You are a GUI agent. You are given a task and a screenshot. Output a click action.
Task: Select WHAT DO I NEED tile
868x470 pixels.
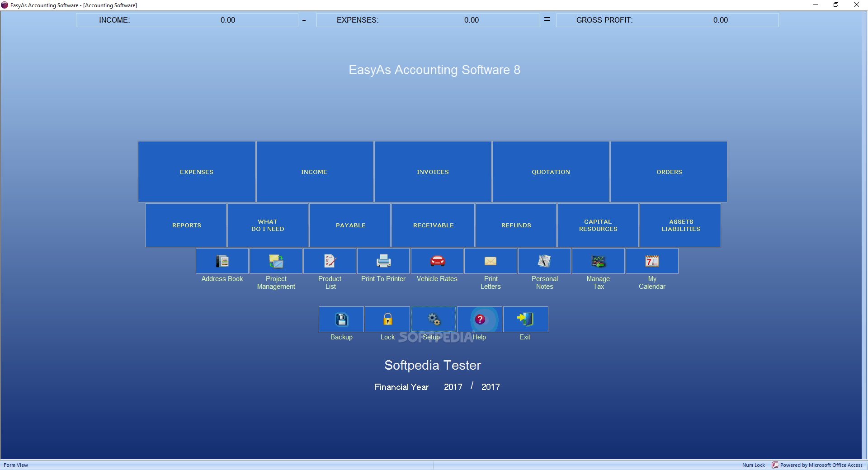pos(268,225)
